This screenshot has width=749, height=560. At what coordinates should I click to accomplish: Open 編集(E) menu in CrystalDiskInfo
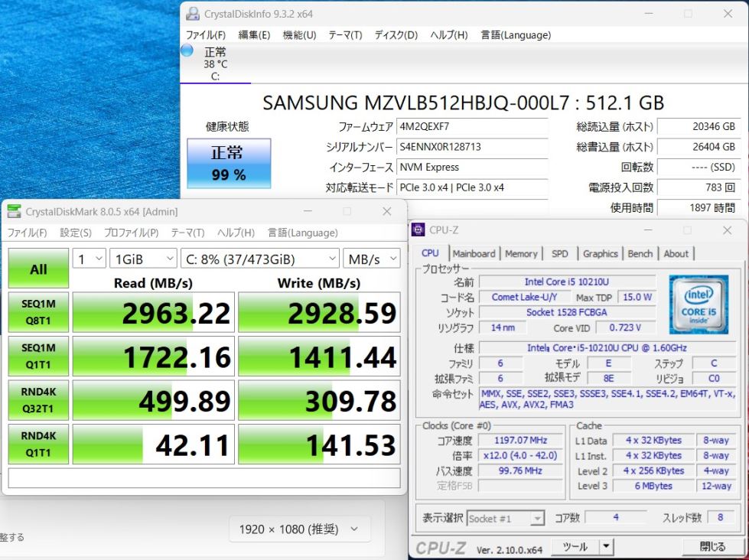pyautogui.click(x=254, y=35)
